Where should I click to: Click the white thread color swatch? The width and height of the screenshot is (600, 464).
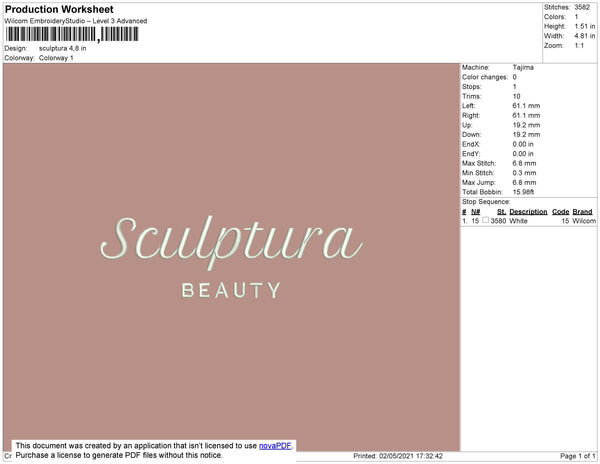click(x=486, y=221)
